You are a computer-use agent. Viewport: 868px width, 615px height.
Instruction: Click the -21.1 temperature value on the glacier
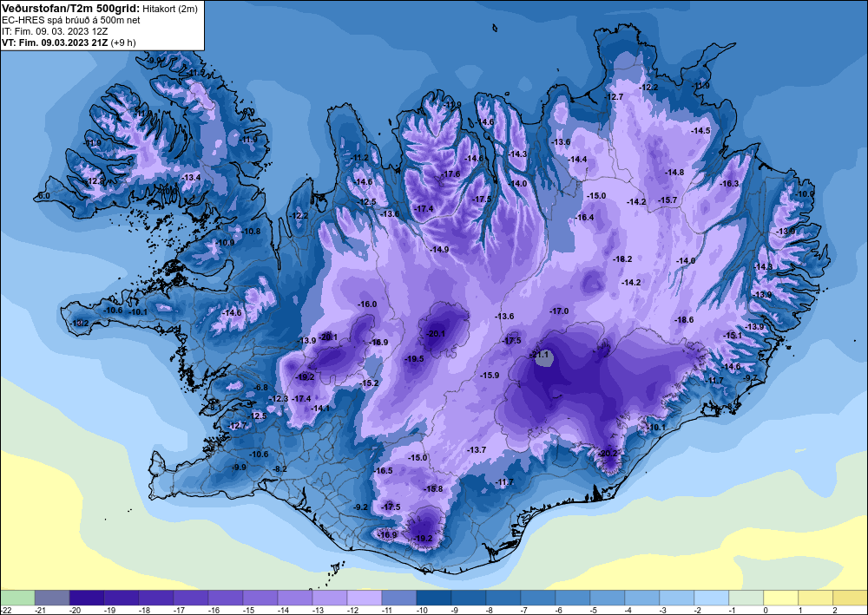(539, 355)
